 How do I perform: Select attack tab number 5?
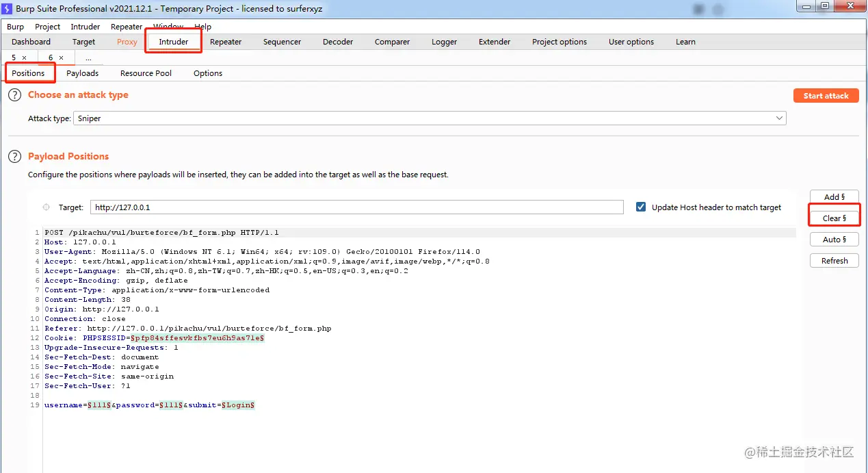pos(14,58)
